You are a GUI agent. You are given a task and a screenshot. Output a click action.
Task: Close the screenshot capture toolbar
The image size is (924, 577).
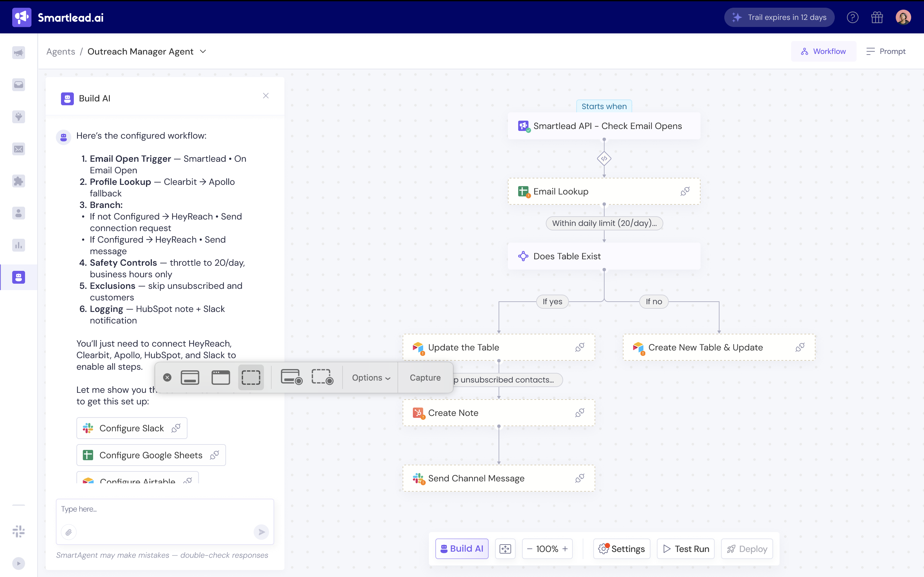click(x=167, y=377)
